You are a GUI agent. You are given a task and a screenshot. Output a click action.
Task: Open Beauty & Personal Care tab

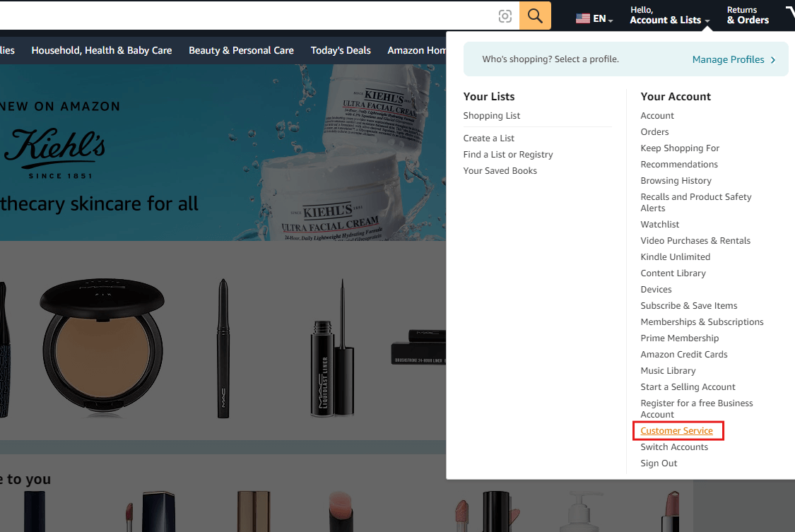click(x=242, y=51)
